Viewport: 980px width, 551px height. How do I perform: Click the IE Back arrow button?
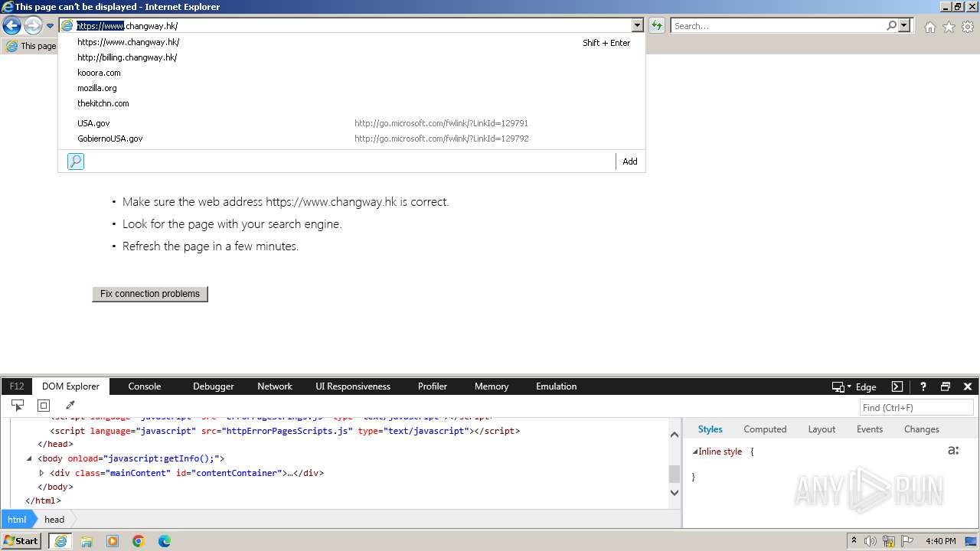click(x=11, y=25)
